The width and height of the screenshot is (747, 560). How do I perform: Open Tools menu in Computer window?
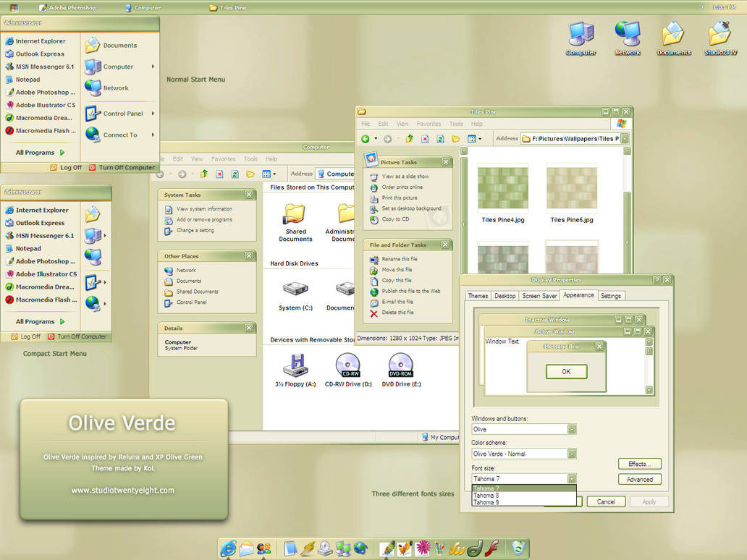point(250,159)
